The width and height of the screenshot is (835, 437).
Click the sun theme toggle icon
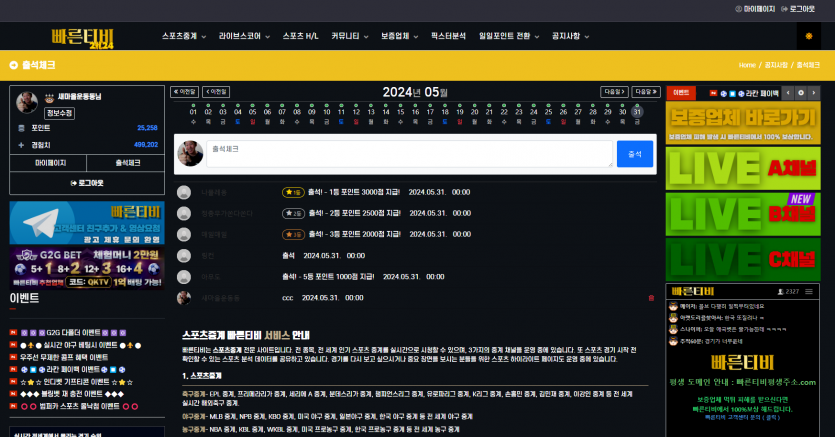(808, 36)
